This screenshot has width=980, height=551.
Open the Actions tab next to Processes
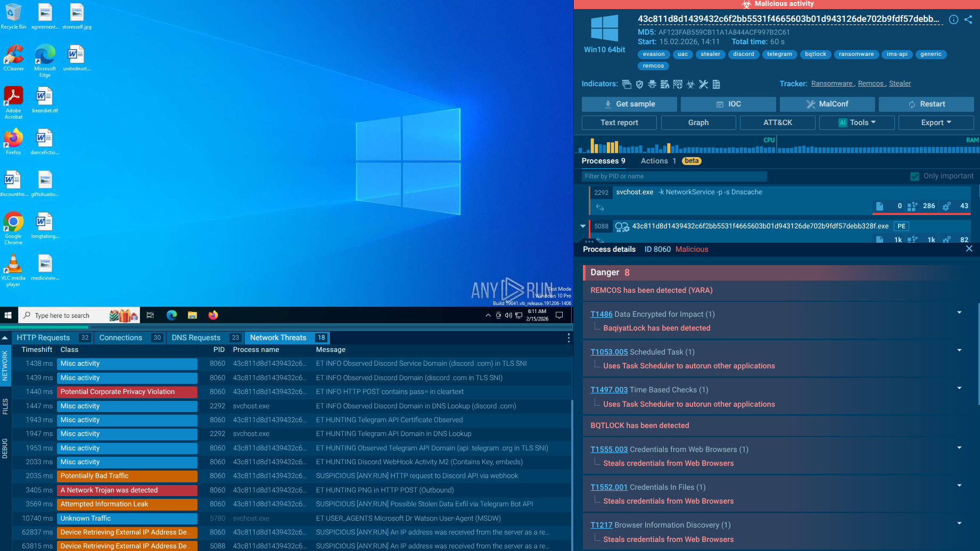[x=655, y=160]
